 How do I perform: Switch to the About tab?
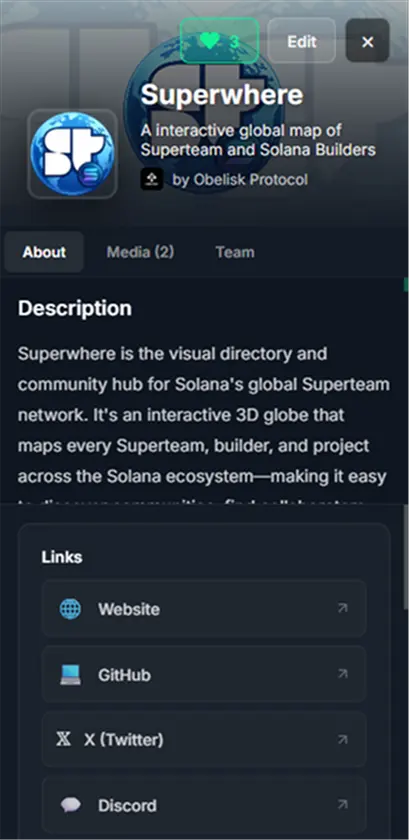pyautogui.click(x=44, y=252)
